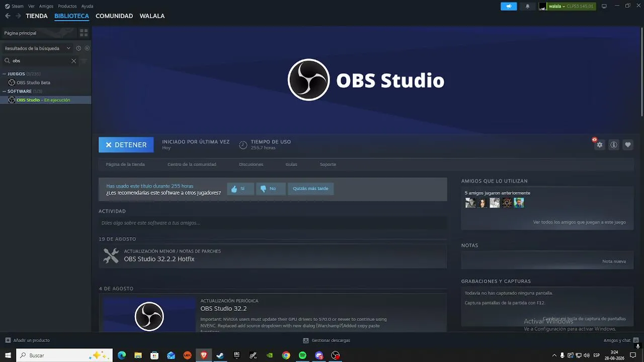Show OBS Studio information icon
This screenshot has width=644, height=362.
pyautogui.click(x=614, y=145)
